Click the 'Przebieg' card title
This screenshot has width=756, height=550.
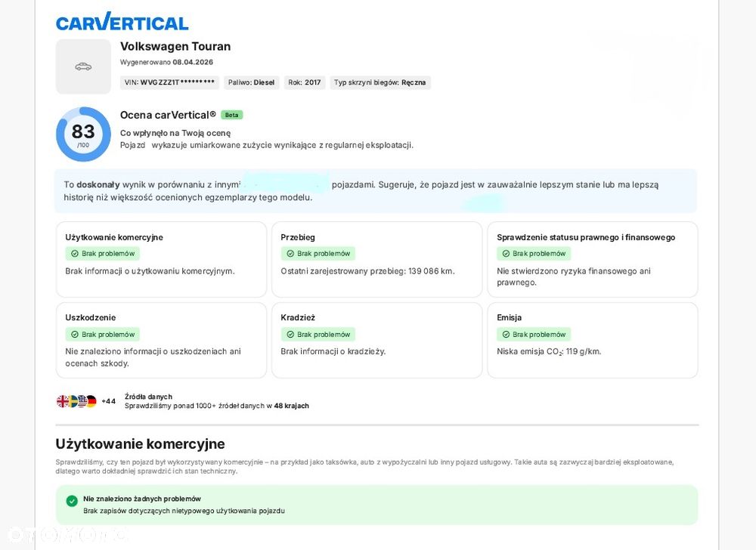(297, 237)
